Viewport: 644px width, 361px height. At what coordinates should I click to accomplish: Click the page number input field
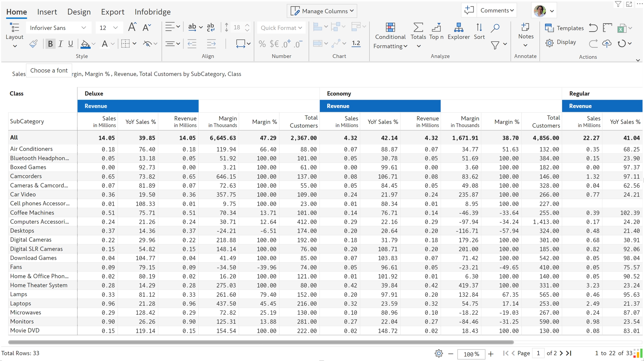pos(538,353)
